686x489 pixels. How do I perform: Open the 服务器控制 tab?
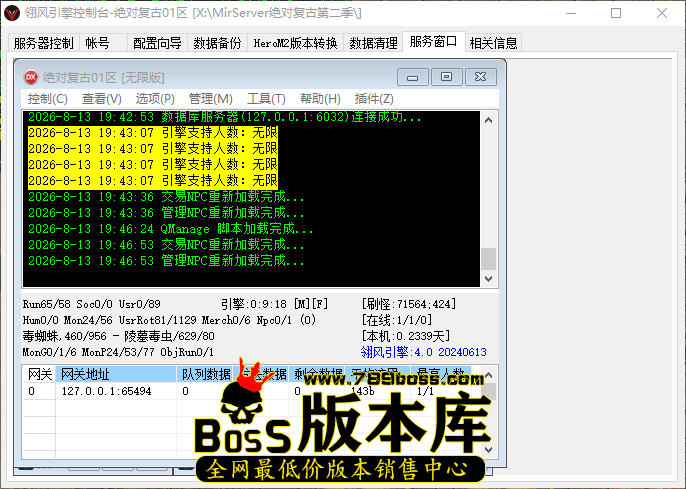click(x=44, y=43)
